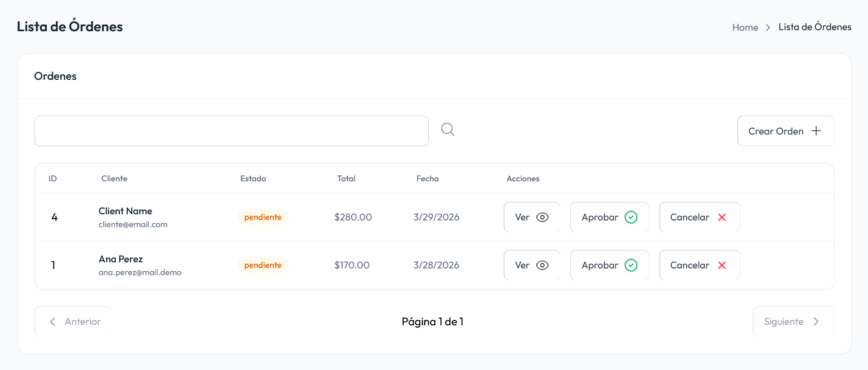868x370 pixels.
Task: Click green checkmark icon for order 4
Action: pos(631,218)
